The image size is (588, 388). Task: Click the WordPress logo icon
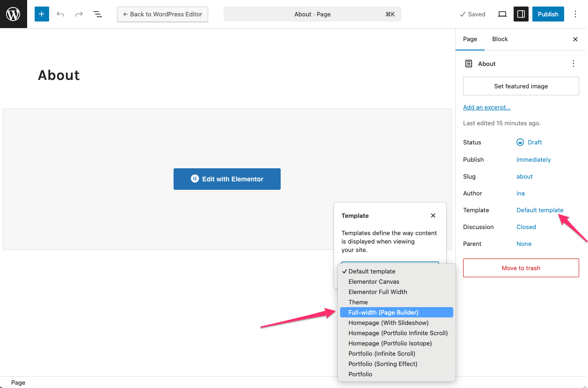pos(13,14)
